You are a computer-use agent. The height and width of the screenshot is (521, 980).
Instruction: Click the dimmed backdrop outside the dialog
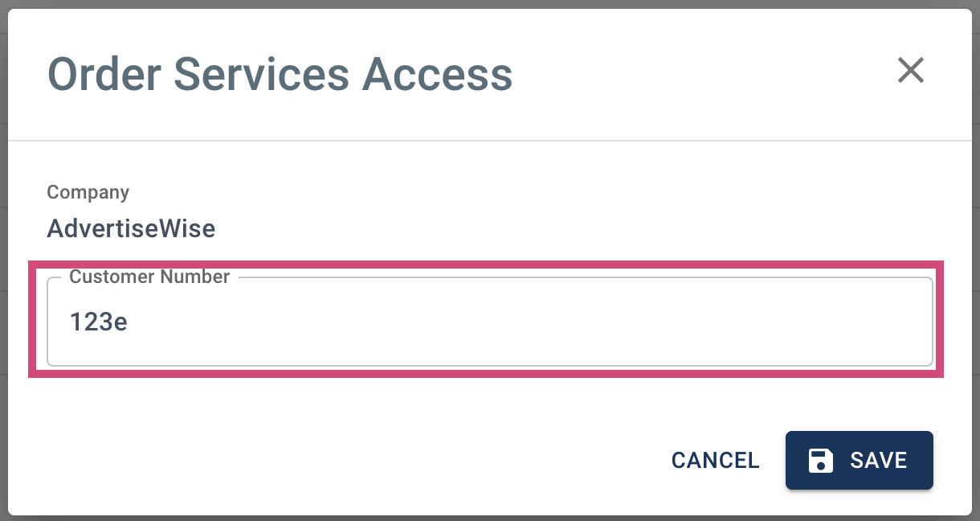coord(4,241)
